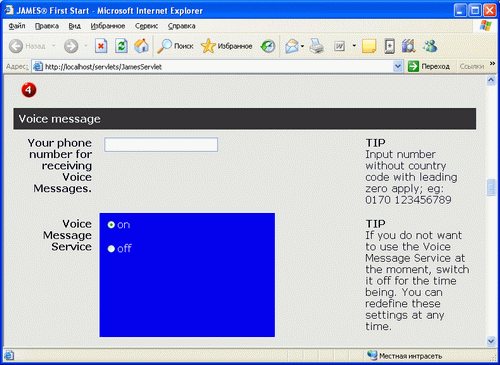Open Messenger toolbar icon

click(x=430, y=46)
